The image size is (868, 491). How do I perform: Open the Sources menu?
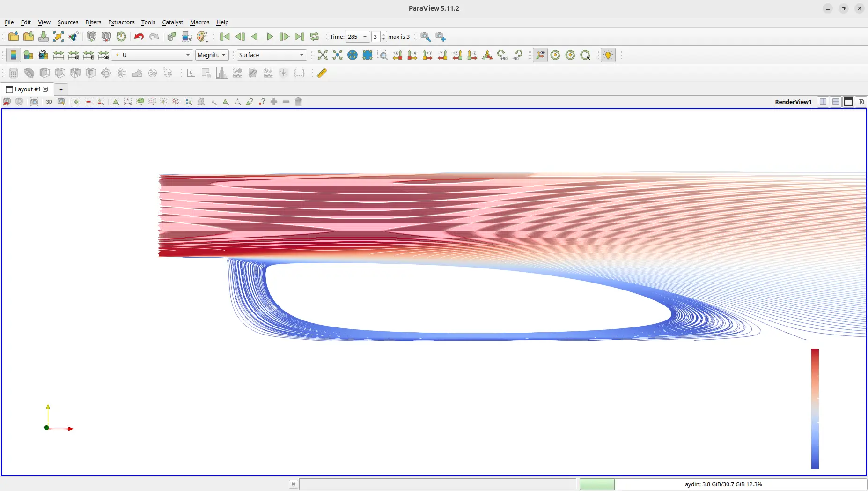point(68,22)
